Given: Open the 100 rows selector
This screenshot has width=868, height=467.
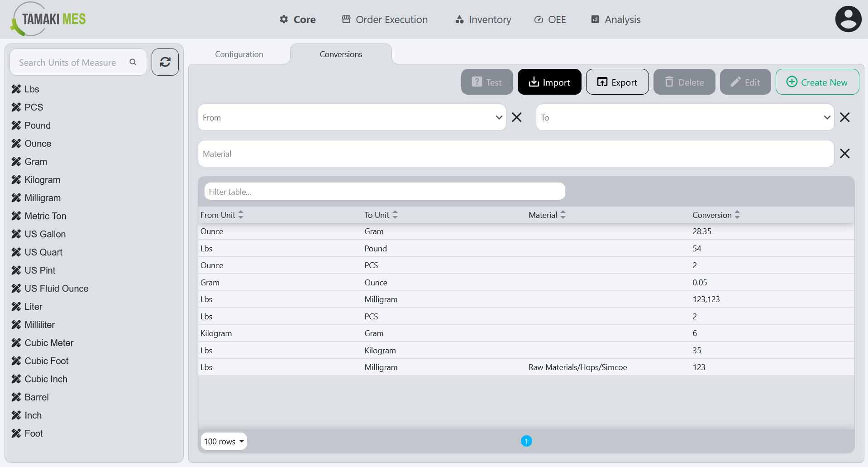Looking at the screenshot, I should [x=224, y=441].
